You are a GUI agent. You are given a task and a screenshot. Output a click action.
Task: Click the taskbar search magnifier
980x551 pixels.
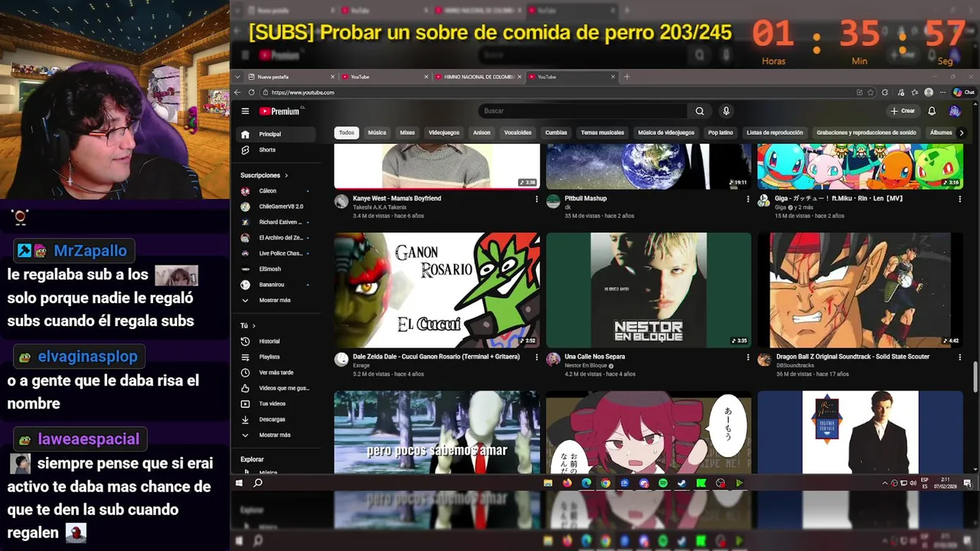click(258, 483)
